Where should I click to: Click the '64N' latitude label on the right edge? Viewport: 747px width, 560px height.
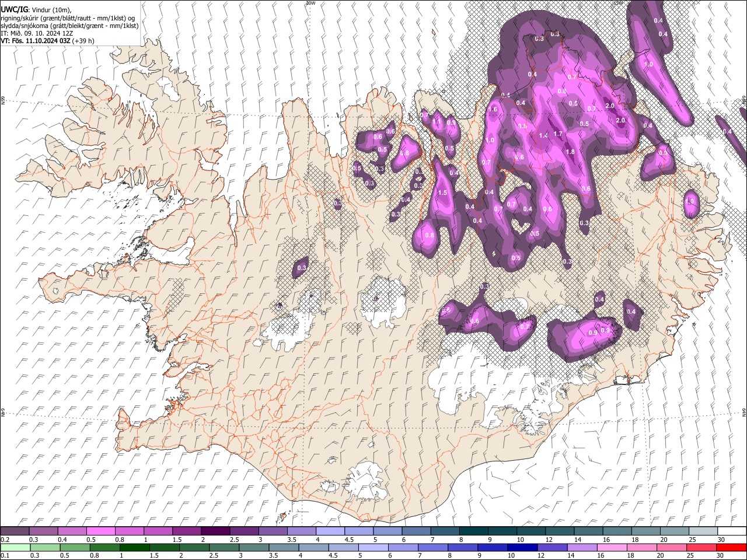(x=743, y=411)
